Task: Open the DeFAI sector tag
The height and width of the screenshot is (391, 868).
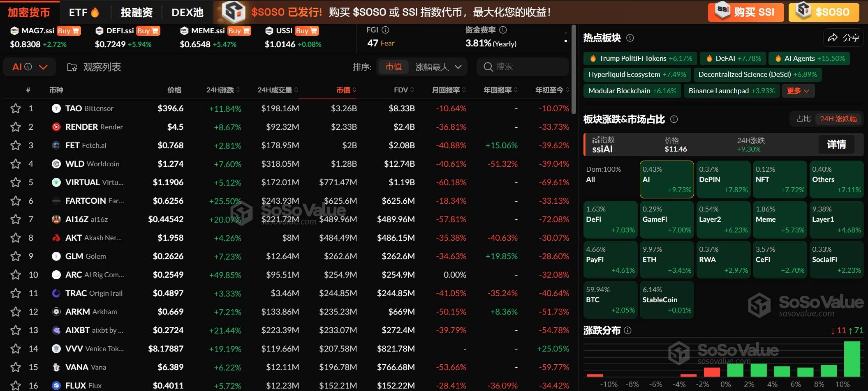Action: pyautogui.click(x=734, y=58)
